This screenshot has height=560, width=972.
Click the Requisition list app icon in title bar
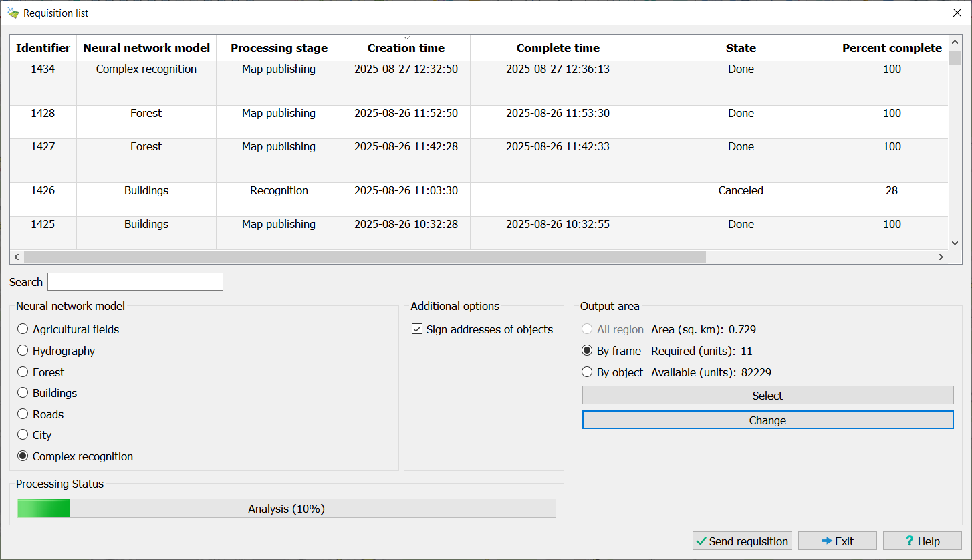tap(13, 13)
